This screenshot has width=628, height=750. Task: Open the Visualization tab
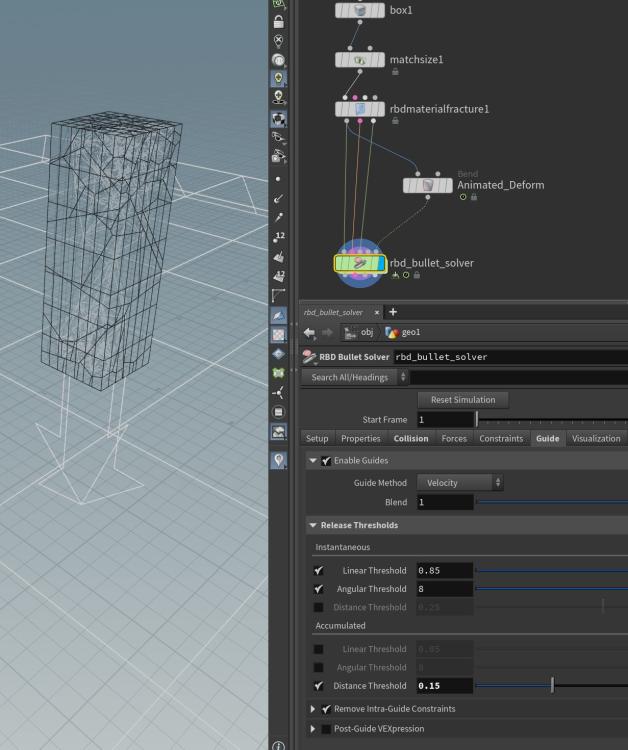coord(596,438)
